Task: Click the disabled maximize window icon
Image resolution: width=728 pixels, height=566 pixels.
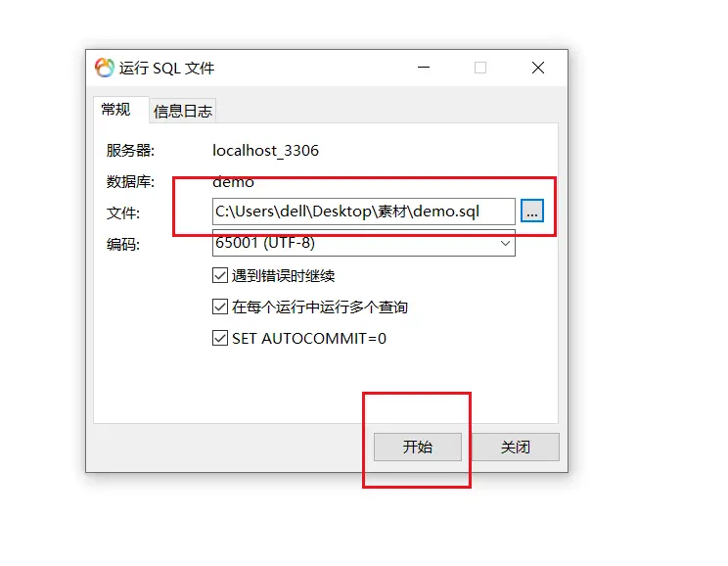Action: [480, 68]
